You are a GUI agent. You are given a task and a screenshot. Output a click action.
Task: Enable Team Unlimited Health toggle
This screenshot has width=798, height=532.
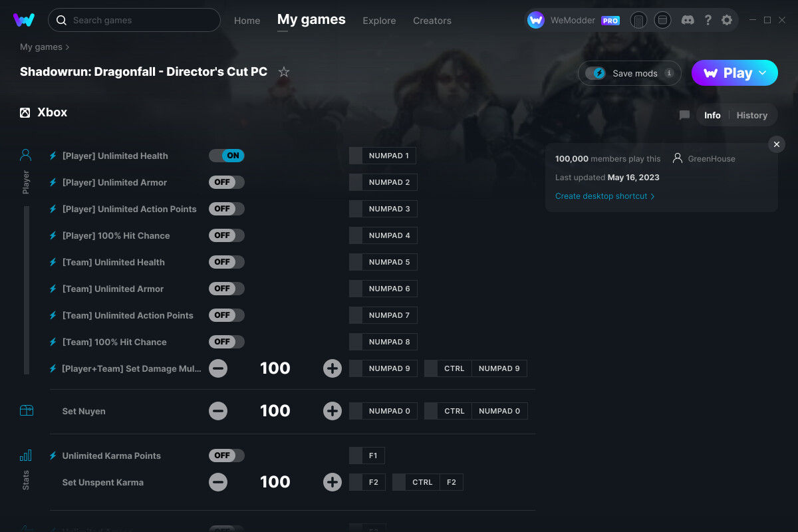click(x=227, y=262)
